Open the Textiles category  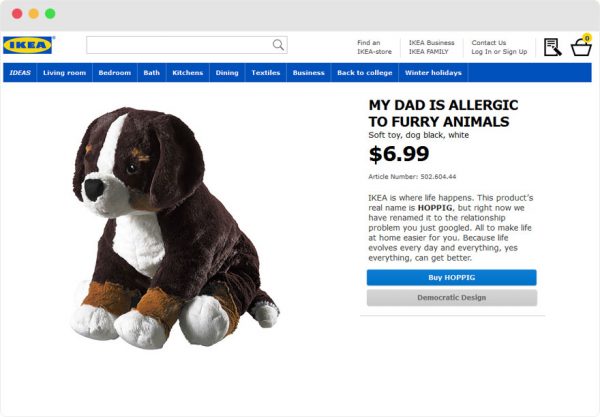pos(266,73)
